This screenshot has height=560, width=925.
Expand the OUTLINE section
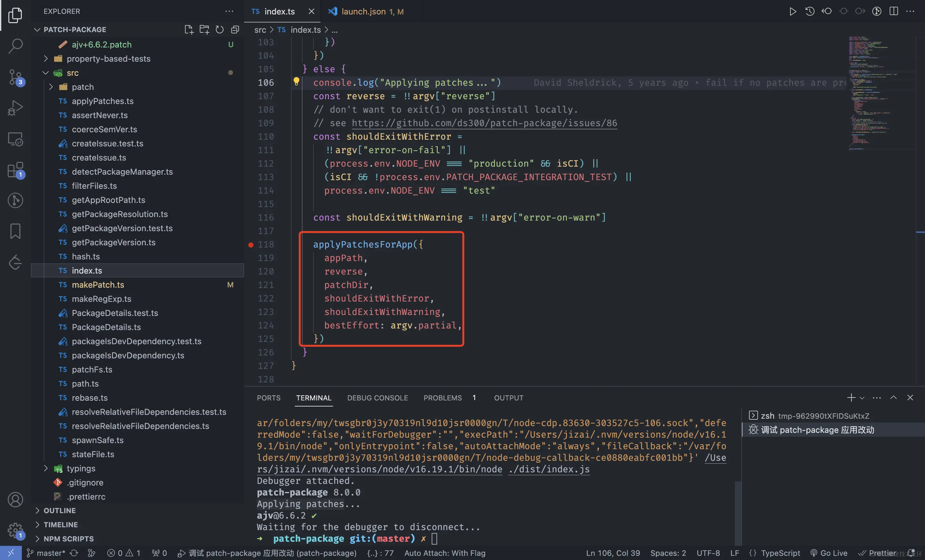tap(59, 511)
